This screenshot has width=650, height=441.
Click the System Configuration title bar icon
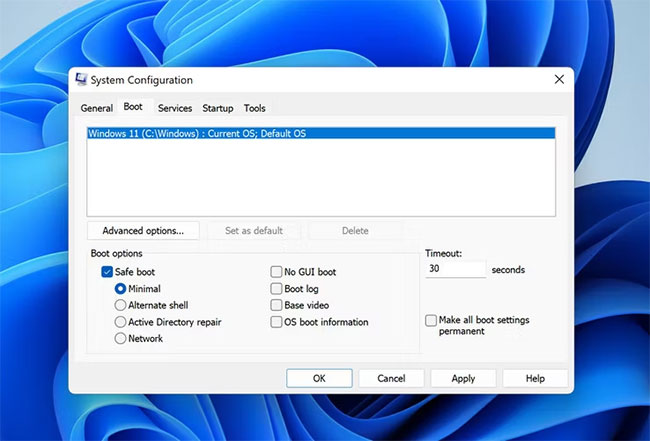(x=81, y=80)
